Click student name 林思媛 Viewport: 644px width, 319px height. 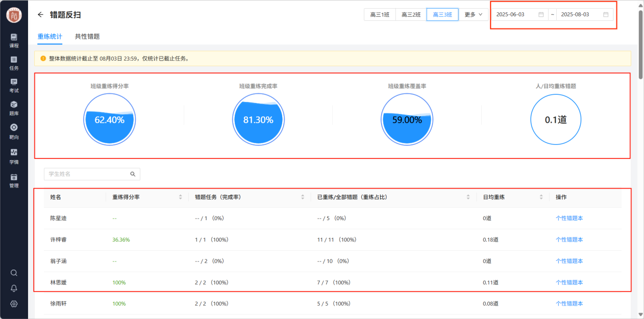59,282
